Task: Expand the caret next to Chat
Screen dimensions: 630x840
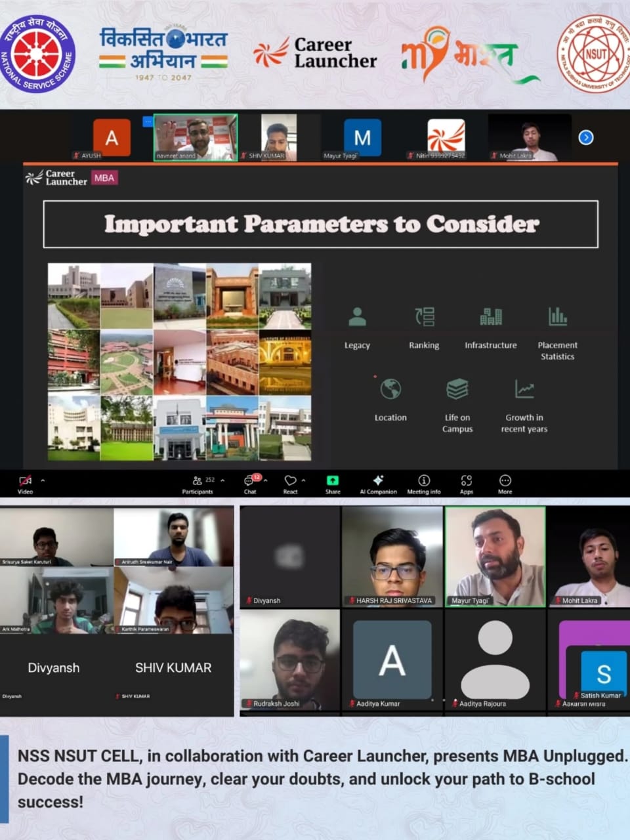Action: click(x=265, y=480)
